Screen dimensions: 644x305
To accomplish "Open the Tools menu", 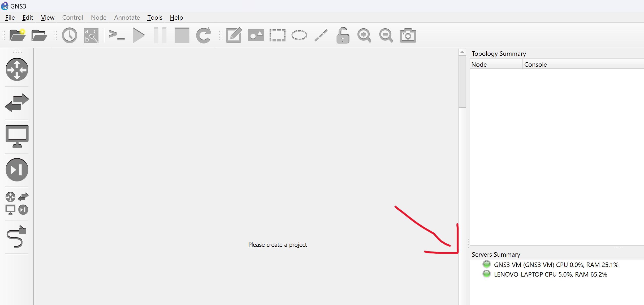I will point(155,18).
